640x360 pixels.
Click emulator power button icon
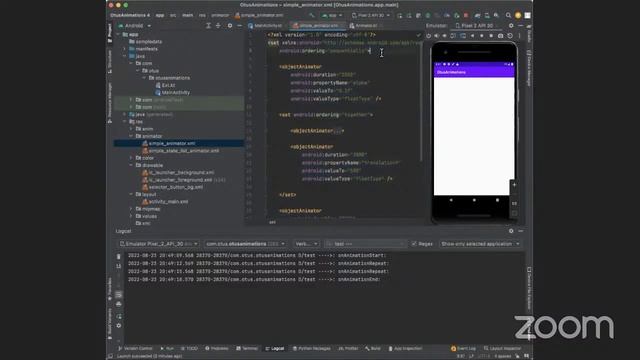[429, 36]
